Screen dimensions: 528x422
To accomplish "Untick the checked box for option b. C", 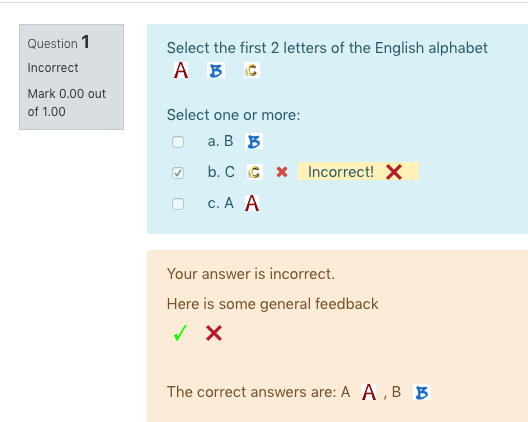I will point(178,173).
